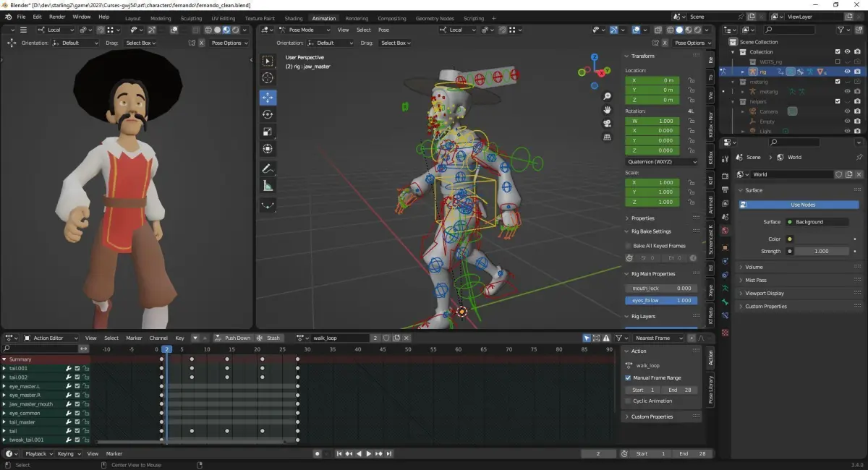Toggle the tail.001 channel checkbox
This screenshot has width=868, height=470.
pos(77,368)
